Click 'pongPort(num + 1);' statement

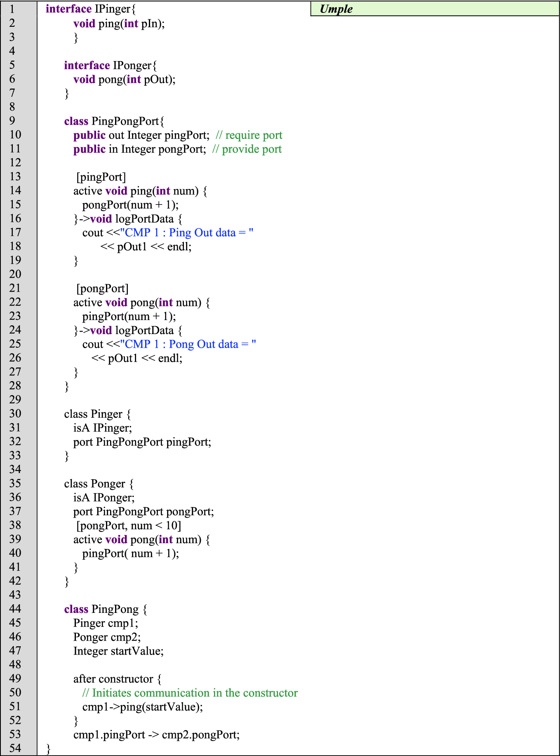130,205
